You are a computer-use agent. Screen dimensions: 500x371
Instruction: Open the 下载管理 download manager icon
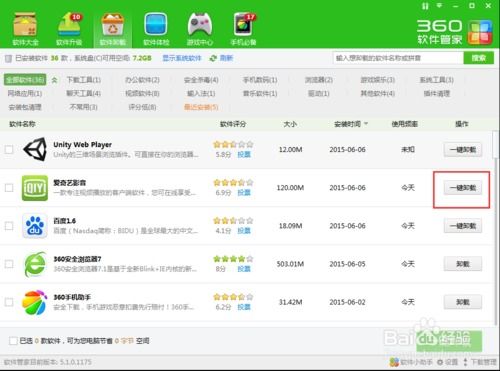click(x=465, y=362)
